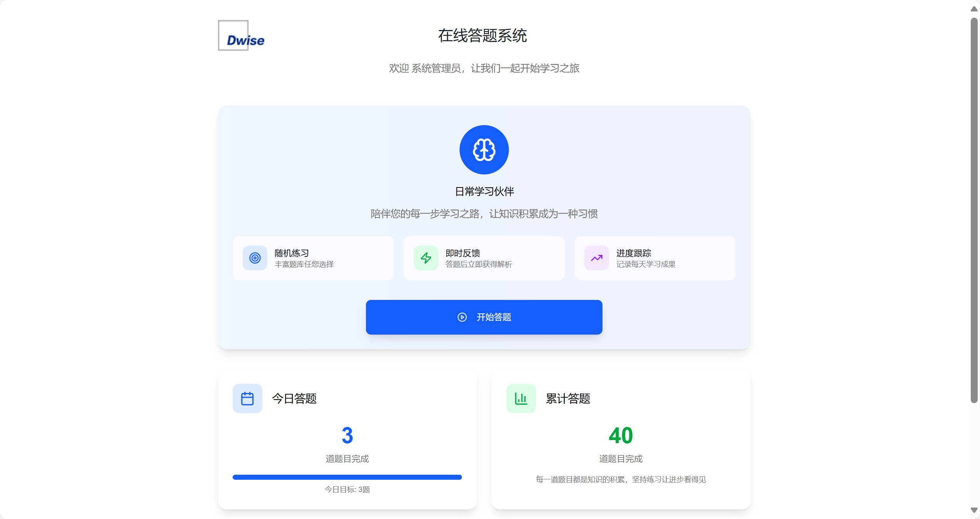
Task: Click the 累计答题 card heading
Action: (x=568, y=398)
